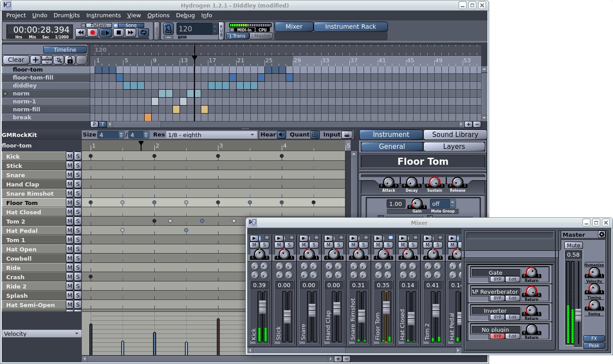613x364 pixels.
Task: Toggle the Hear speaker icon
Action: coord(281,135)
